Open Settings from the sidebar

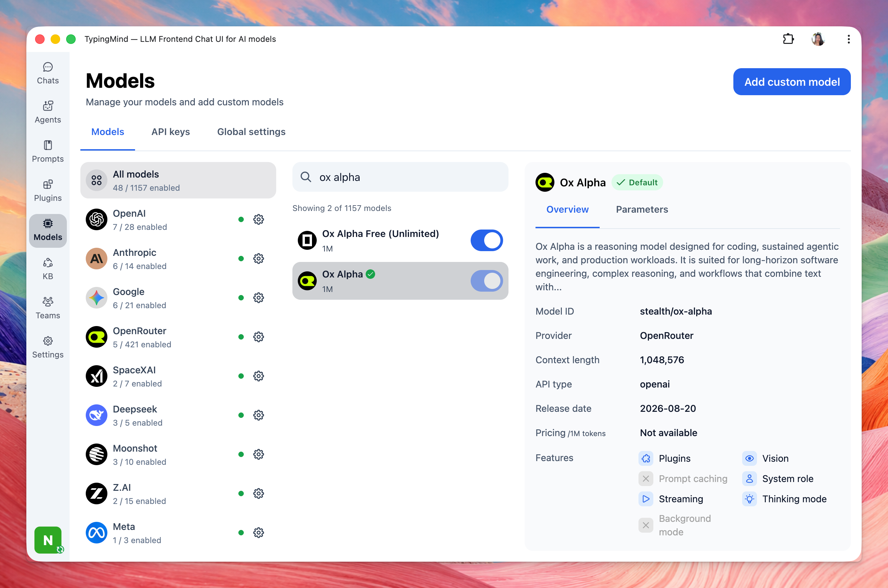coord(48,347)
